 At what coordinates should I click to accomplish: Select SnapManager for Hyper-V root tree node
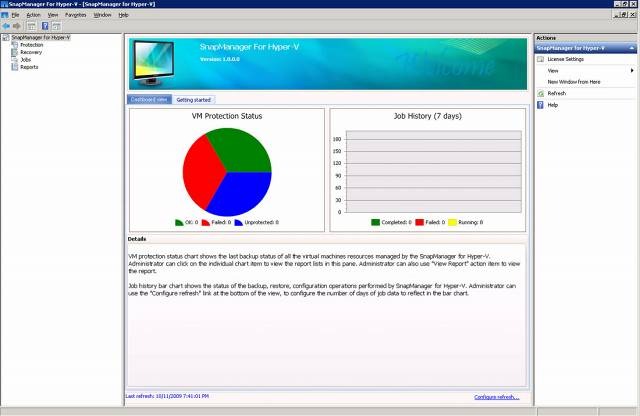41,38
